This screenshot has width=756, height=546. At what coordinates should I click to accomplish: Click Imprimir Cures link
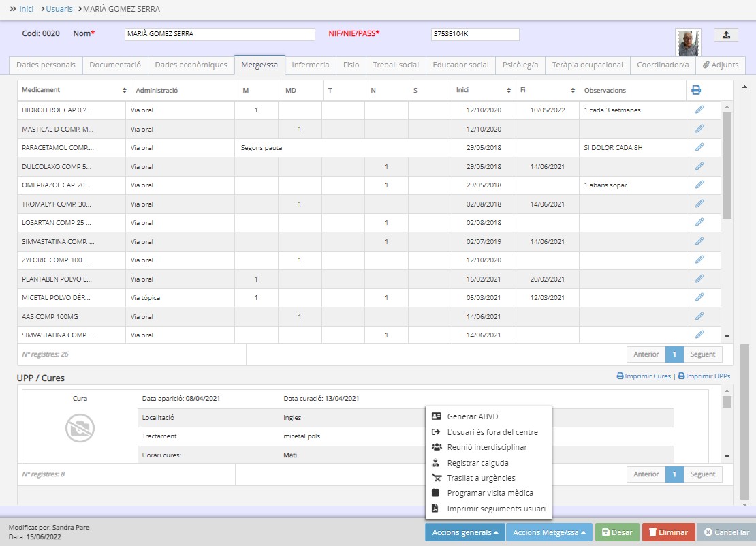tap(644, 376)
